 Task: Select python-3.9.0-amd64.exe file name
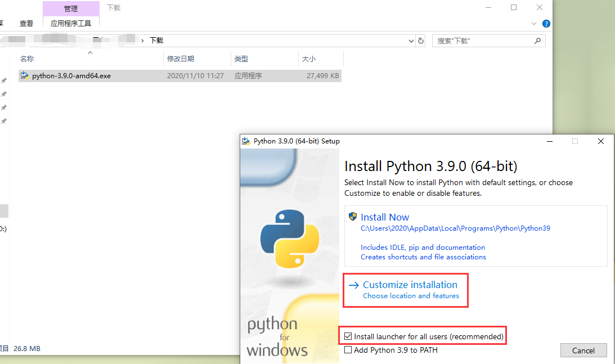tap(71, 76)
